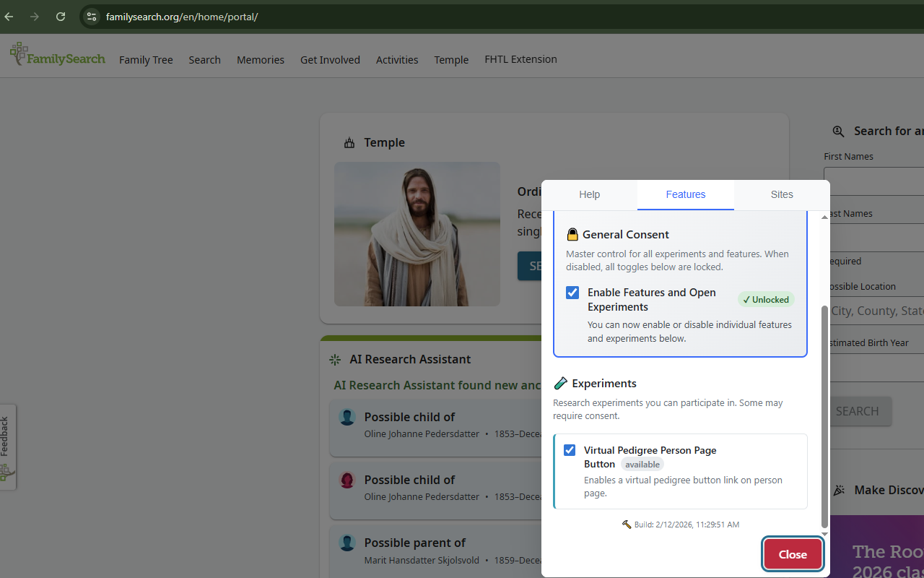Click the General Consent lock icon

[x=572, y=234]
